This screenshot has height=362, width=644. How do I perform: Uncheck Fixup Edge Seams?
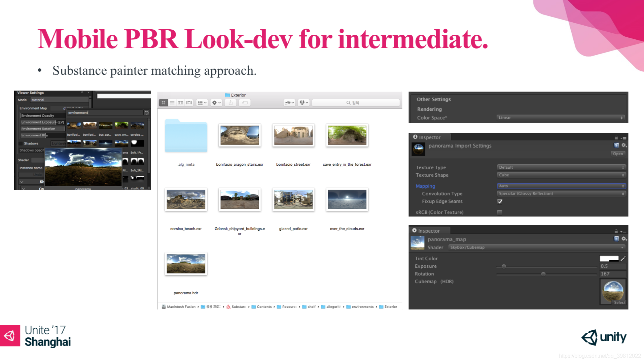point(500,202)
